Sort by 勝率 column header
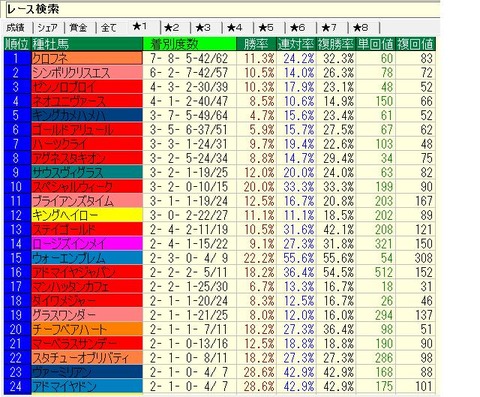 [256, 44]
